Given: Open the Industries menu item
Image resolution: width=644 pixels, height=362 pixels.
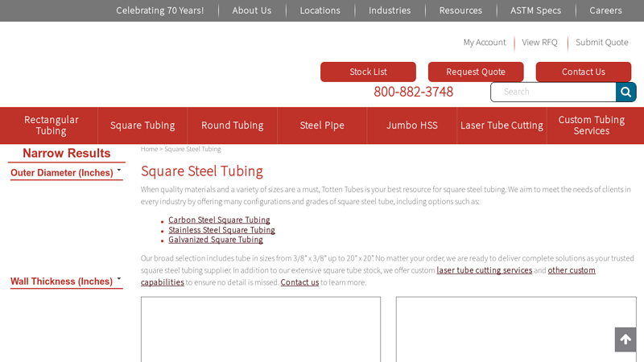Looking at the screenshot, I should coord(390,10).
